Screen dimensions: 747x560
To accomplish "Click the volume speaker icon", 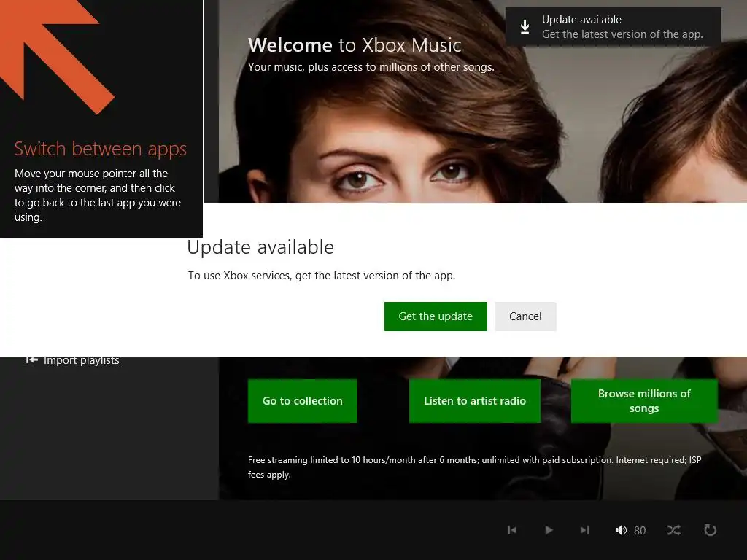I will tap(621, 530).
